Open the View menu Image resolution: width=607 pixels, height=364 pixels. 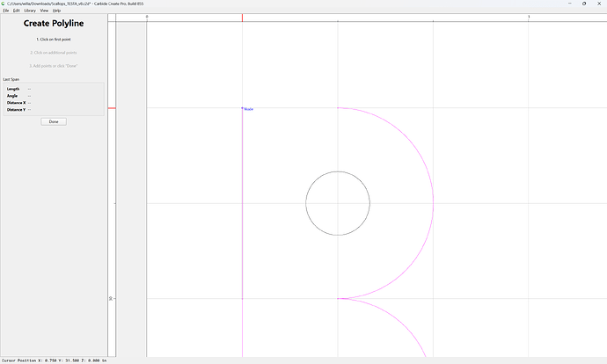(44, 11)
